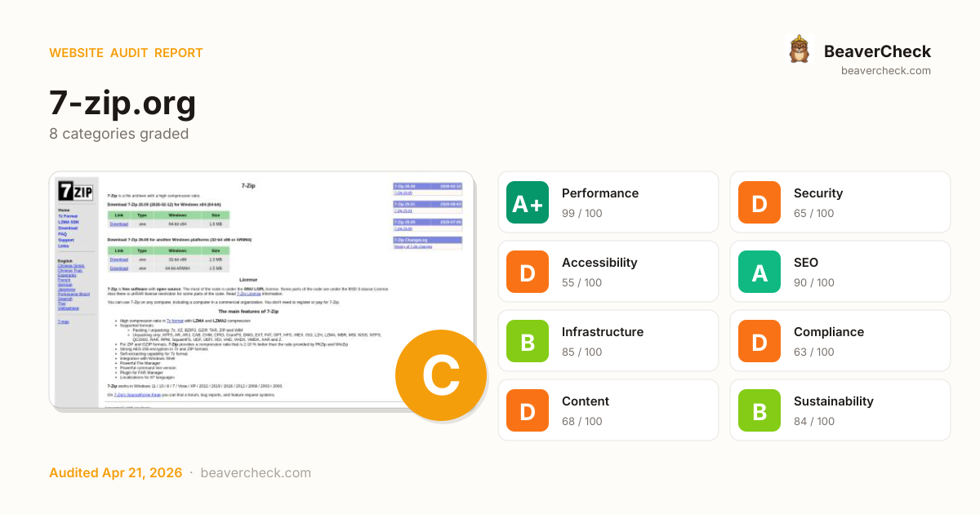Viewport: 980px width, 514px height.
Task: Click the B Sustainability grade badge
Action: coord(759,410)
